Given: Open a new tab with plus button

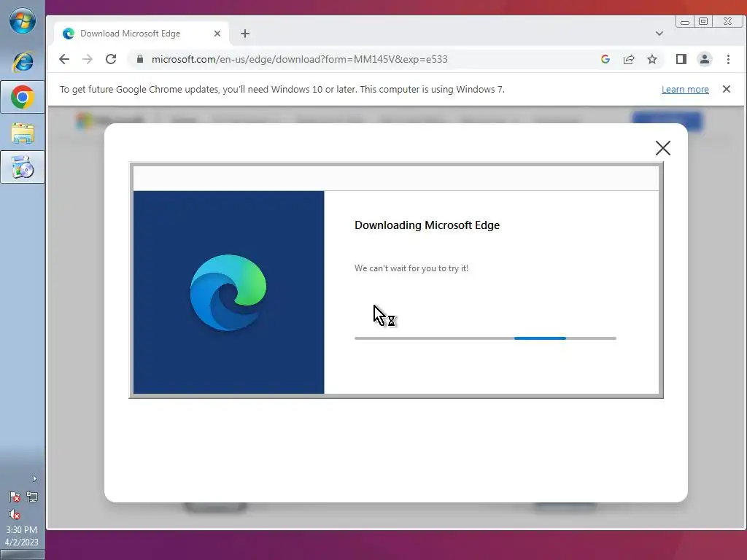Looking at the screenshot, I should click(245, 34).
